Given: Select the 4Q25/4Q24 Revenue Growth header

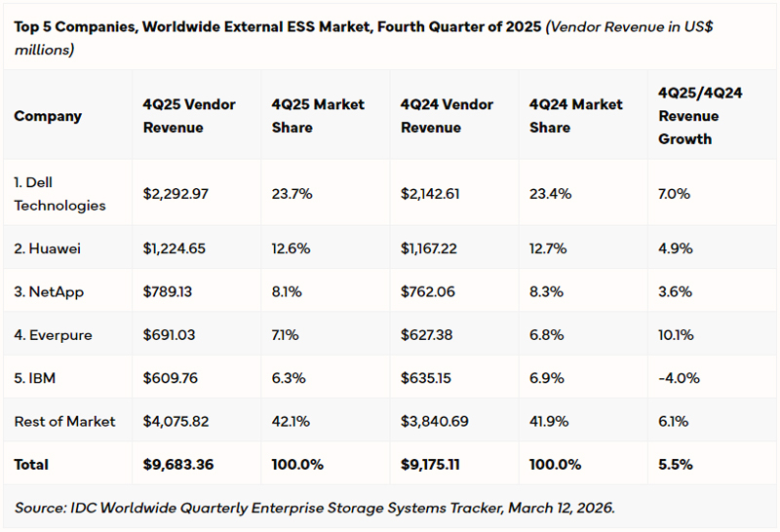Looking at the screenshot, I should [x=700, y=116].
